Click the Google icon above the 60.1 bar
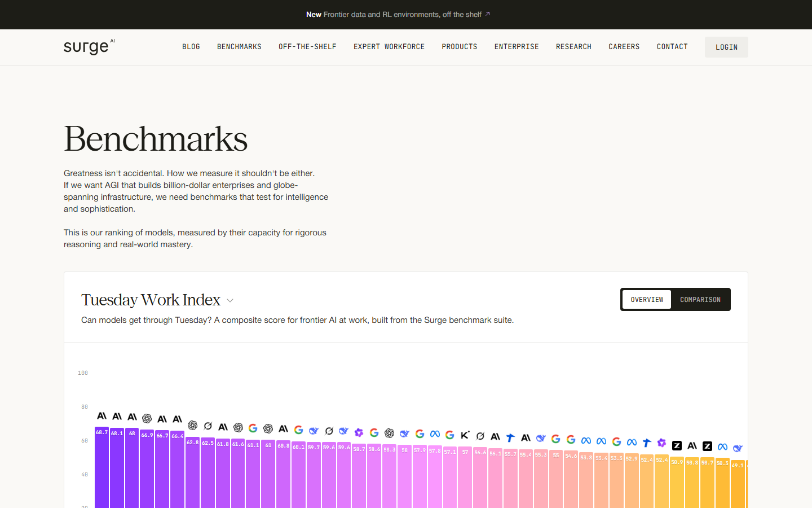 (299, 430)
